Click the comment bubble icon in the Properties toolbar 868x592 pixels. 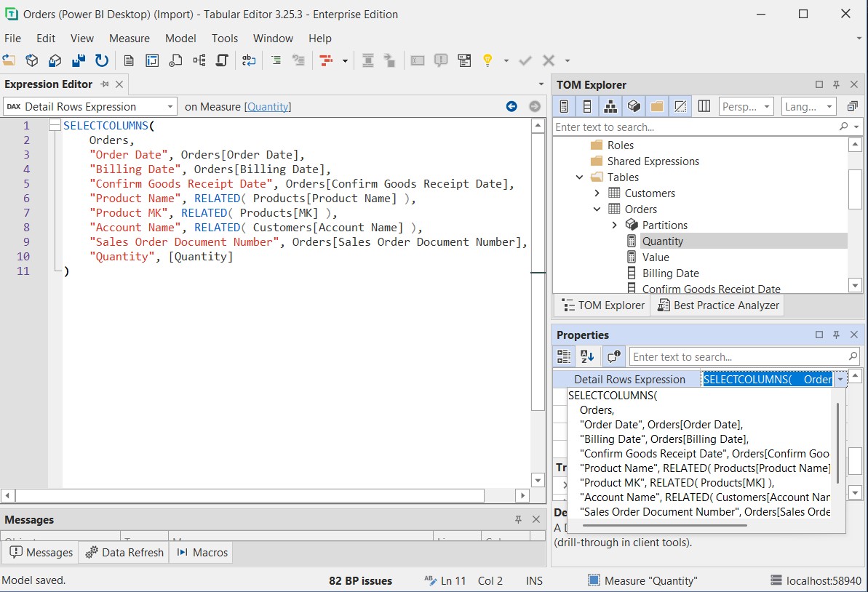(613, 356)
